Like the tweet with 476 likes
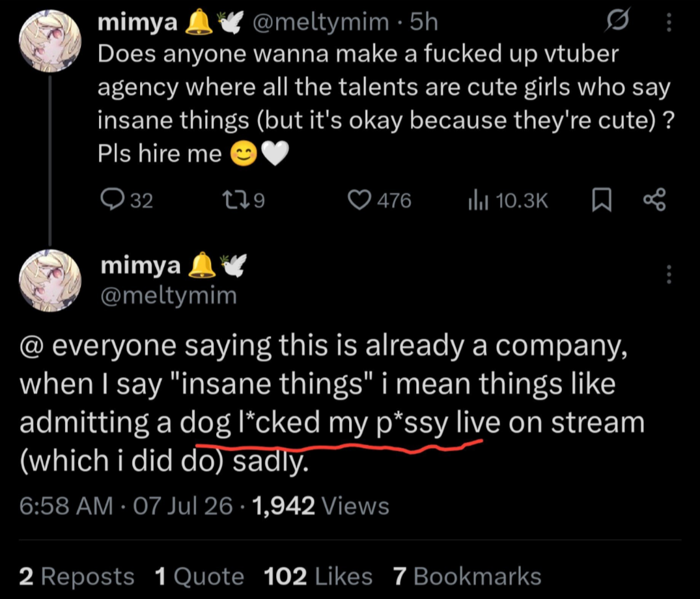This screenshot has height=599, width=700. (380, 201)
